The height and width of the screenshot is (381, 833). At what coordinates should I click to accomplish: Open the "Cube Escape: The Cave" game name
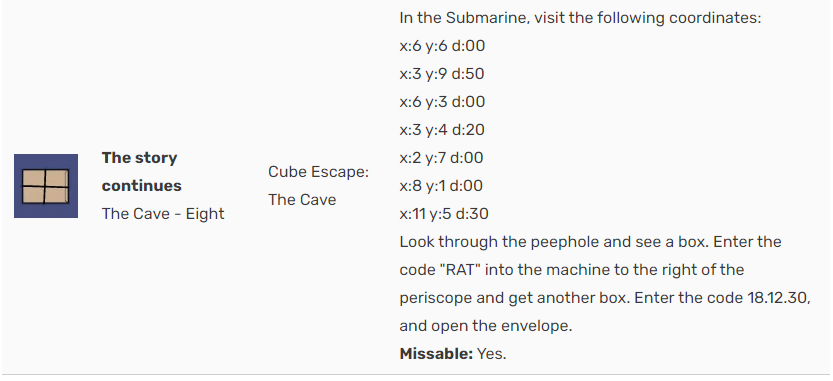(318, 186)
